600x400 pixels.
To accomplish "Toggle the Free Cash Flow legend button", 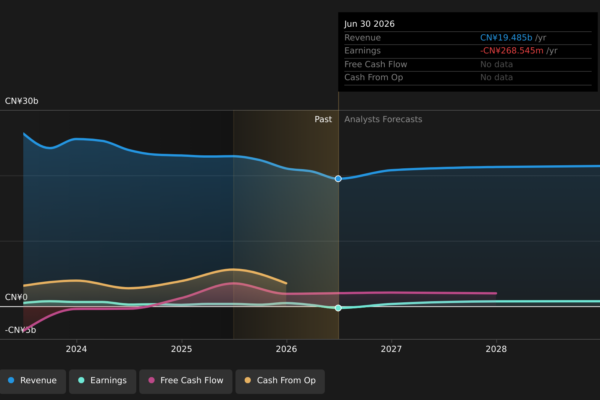I will click(x=186, y=381).
